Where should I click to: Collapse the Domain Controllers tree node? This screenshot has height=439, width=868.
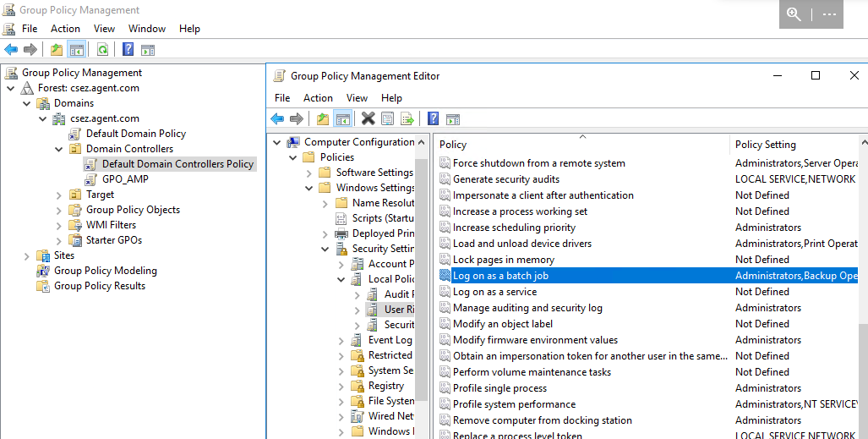pyautogui.click(x=58, y=149)
